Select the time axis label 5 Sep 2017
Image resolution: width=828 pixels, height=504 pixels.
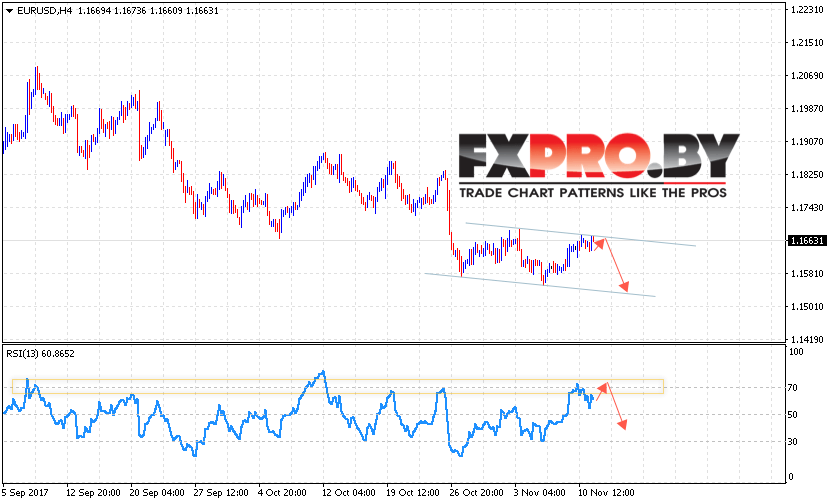pyautogui.click(x=25, y=493)
